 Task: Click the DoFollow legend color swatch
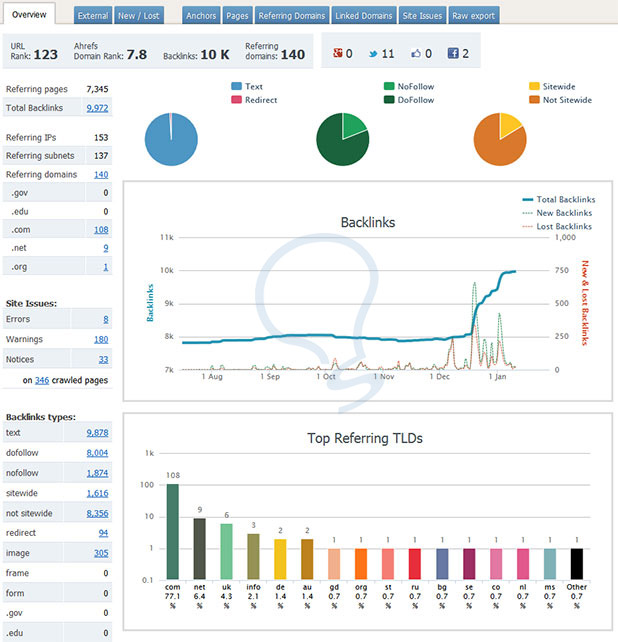[x=389, y=100]
